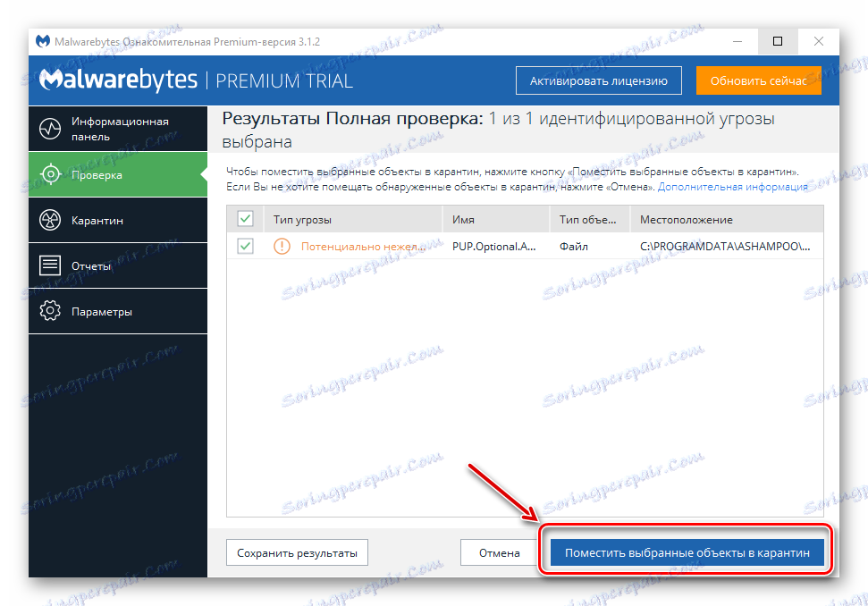Click the quarantine radiation icon
This screenshot has height=606, width=868.
[50, 220]
